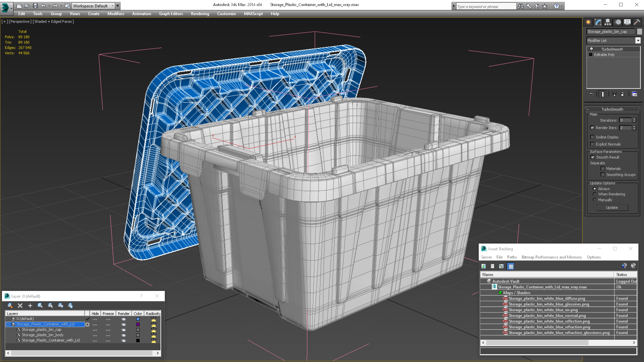Image resolution: width=644 pixels, height=362 pixels.
Task: Open the Modifier List dropdown
Action: 638,40
